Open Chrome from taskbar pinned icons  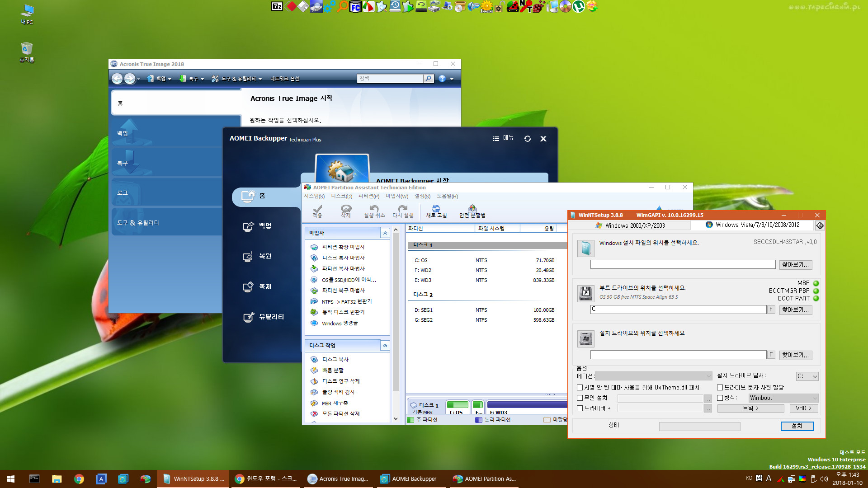click(x=79, y=479)
